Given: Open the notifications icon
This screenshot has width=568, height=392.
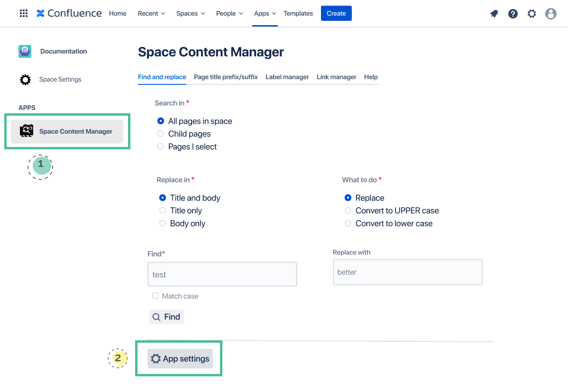Looking at the screenshot, I should pyautogui.click(x=494, y=14).
